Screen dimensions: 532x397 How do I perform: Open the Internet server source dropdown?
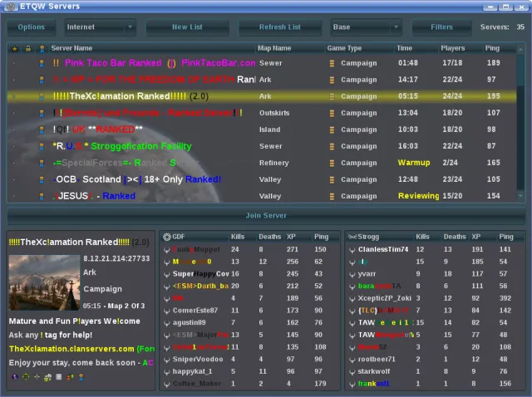point(98,27)
